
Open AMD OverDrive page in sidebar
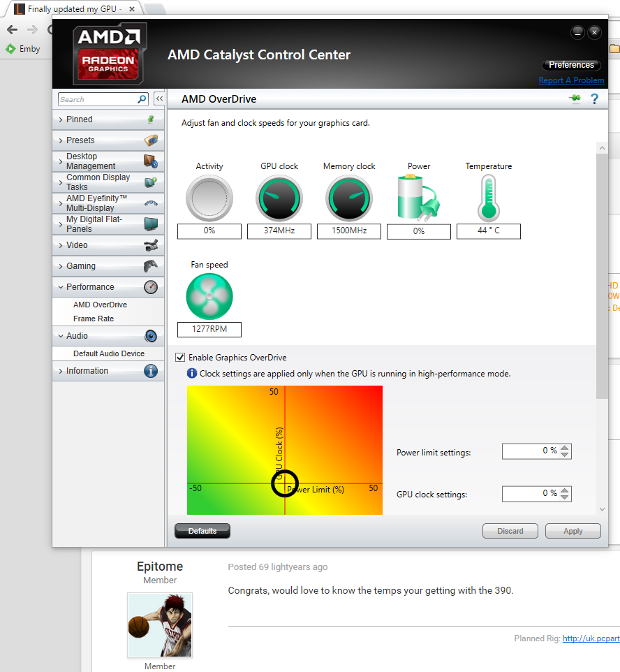pyautogui.click(x=100, y=305)
